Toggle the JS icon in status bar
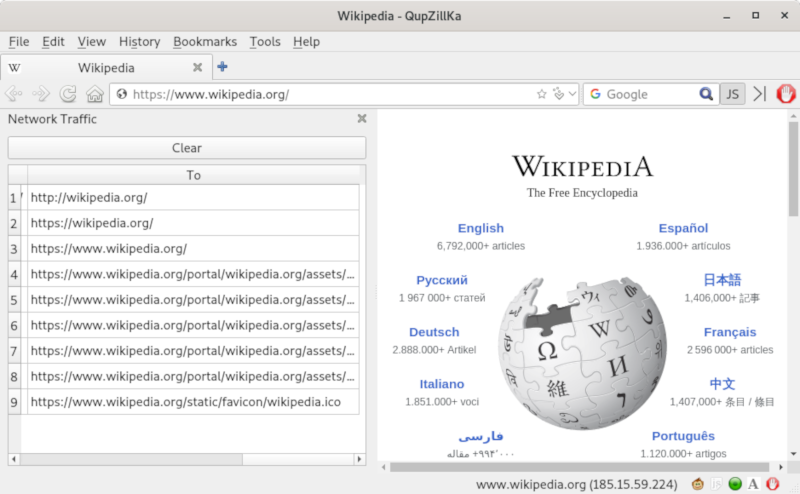The height and width of the screenshot is (494, 800). tap(716, 484)
